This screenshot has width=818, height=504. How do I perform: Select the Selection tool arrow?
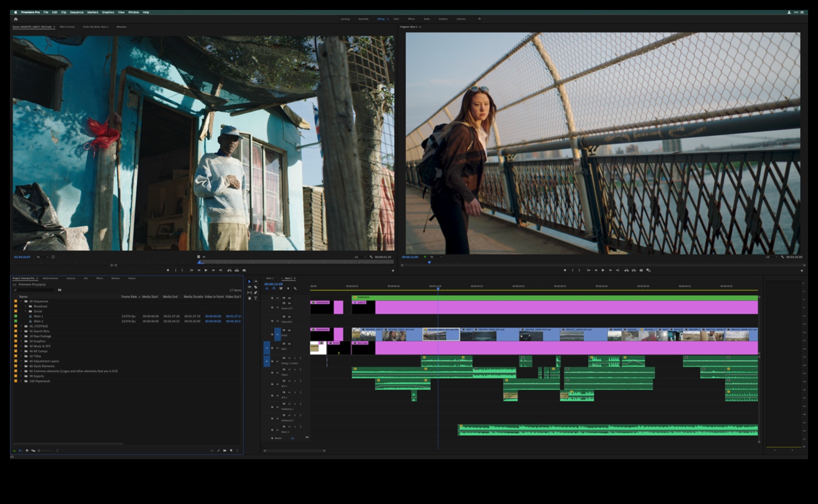(249, 282)
